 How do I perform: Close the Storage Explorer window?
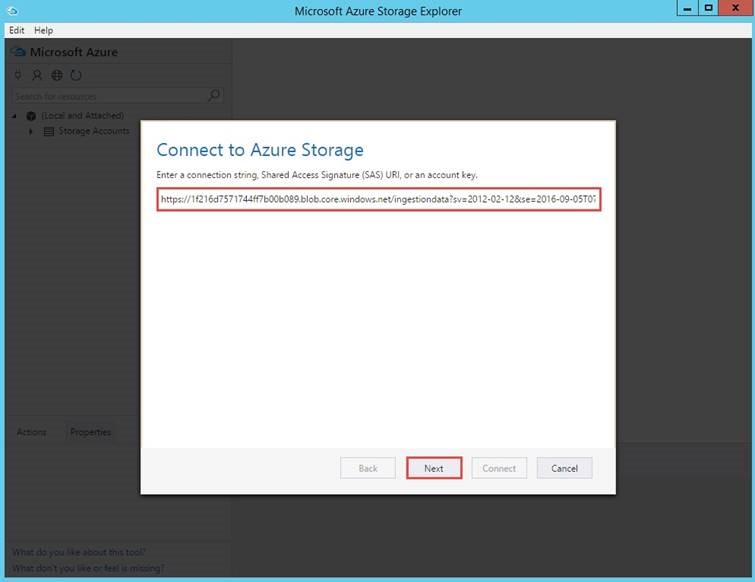[x=735, y=8]
